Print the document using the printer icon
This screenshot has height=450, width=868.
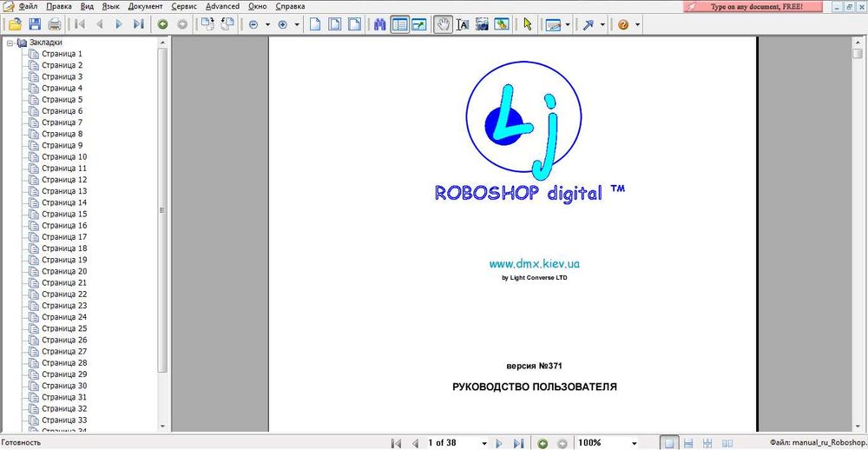click(54, 24)
